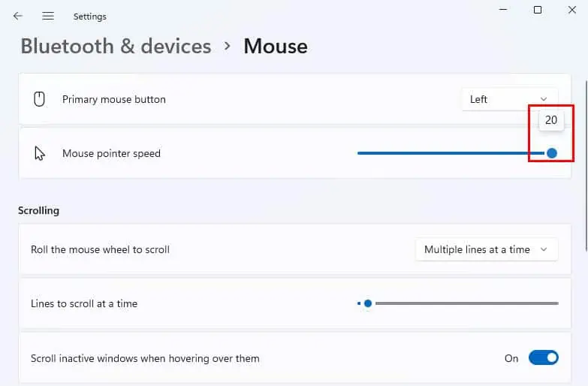This screenshot has width=588, height=386.
Task: Click the Settings title text
Action: pos(90,17)
